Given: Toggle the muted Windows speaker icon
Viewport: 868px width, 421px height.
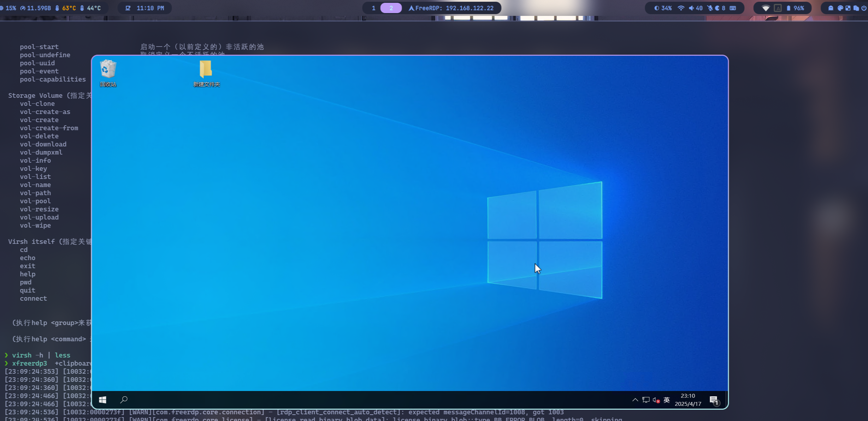Looking at the screenshot, I should pos(656,400).
